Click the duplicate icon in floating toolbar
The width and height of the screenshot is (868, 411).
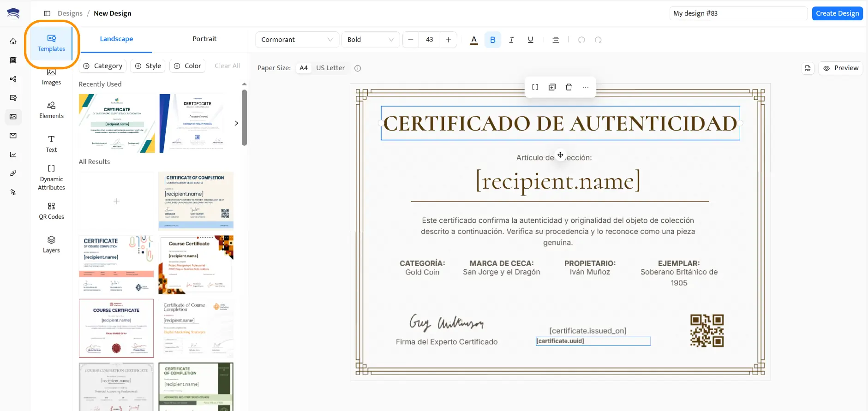(x=552, y=87)
